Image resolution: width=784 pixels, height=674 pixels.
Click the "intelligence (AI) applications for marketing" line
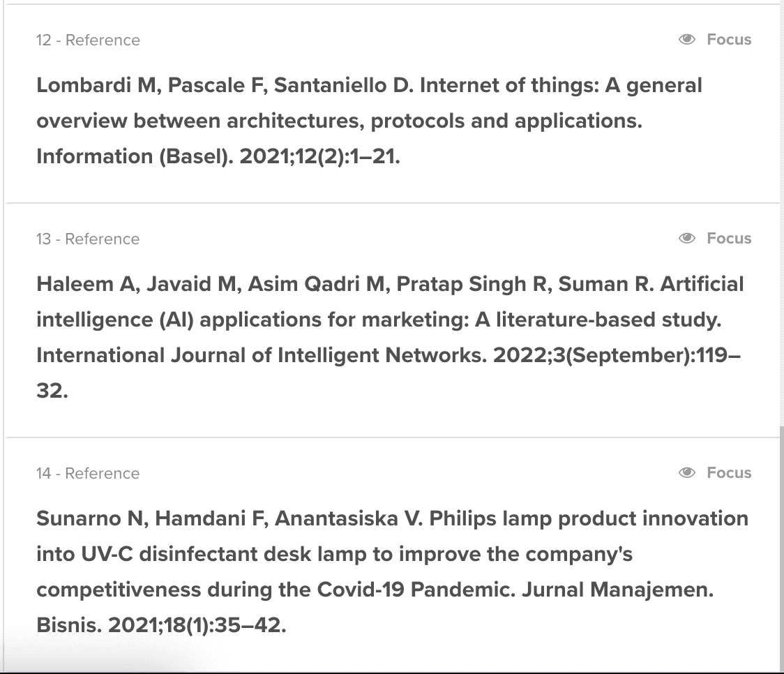click(x=379, y=320)
